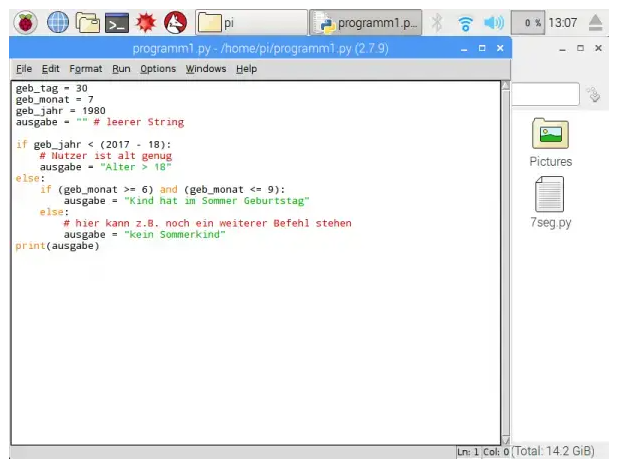Click the 'print(ausgabe)' line
Screen dimensions: 622x465
58,246
